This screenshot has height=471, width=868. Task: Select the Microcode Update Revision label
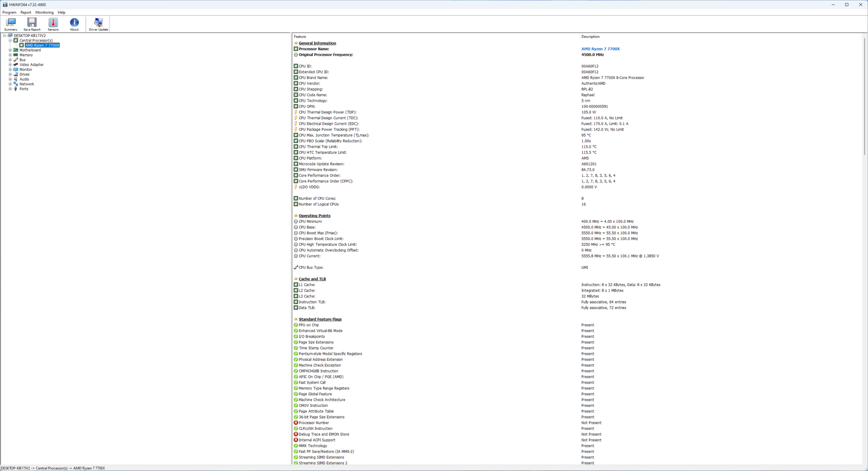point(321,164)
